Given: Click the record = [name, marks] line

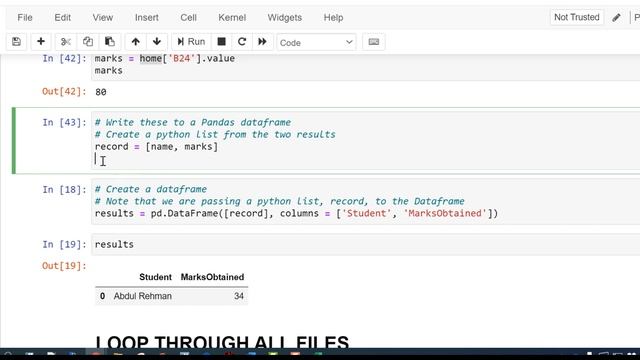Looking at the screenshot, I should (156, 147).
